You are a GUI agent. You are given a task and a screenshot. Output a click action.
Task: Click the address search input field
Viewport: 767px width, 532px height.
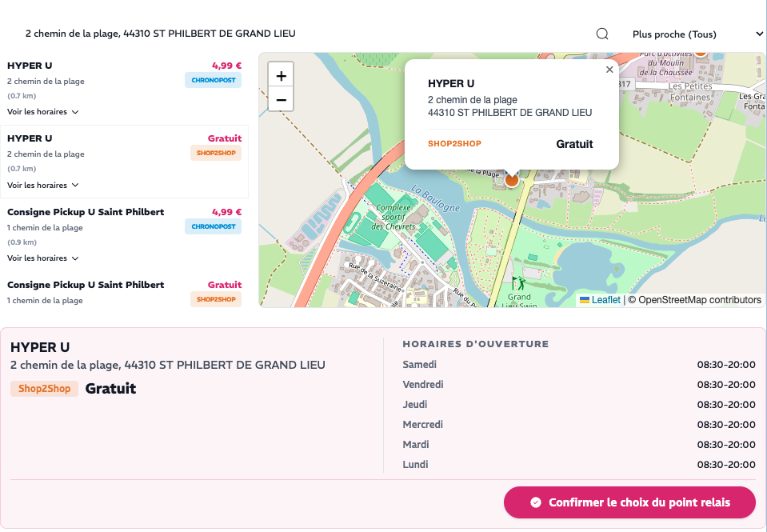pos(303,34)
